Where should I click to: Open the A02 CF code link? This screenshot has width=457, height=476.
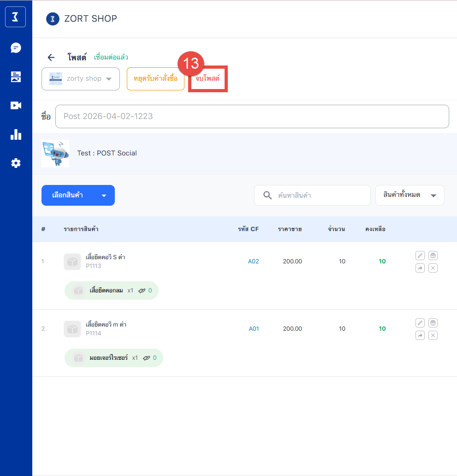254,262
